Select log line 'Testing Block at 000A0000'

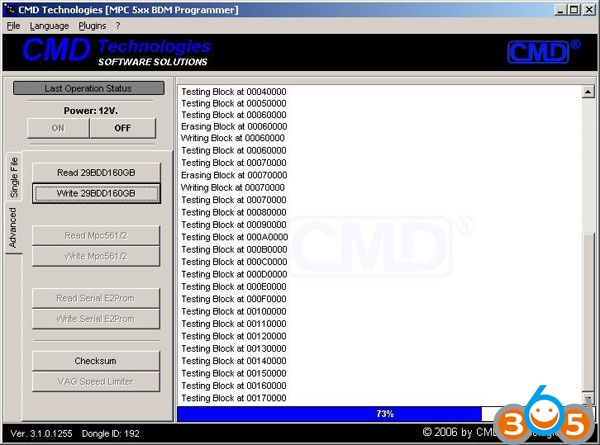tap(234, 237)
